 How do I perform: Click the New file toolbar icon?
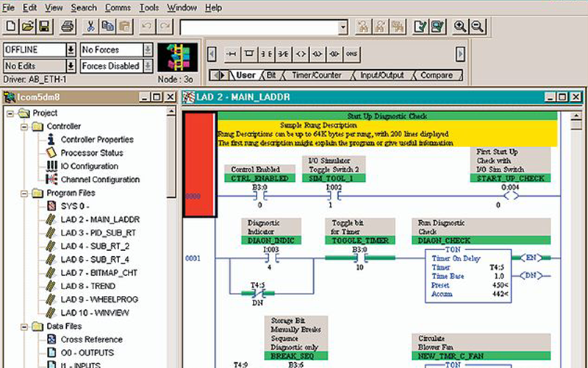coord(11,26)
